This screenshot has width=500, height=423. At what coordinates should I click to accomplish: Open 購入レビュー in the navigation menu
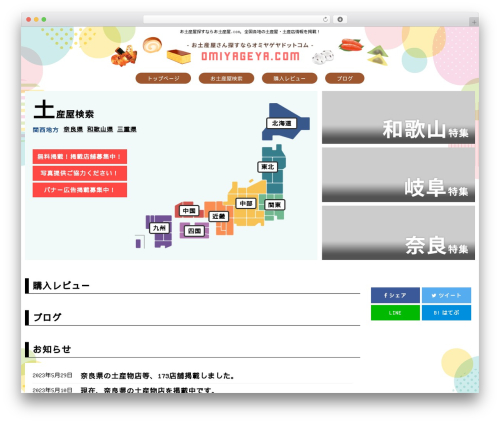click(x=289, y=78)
